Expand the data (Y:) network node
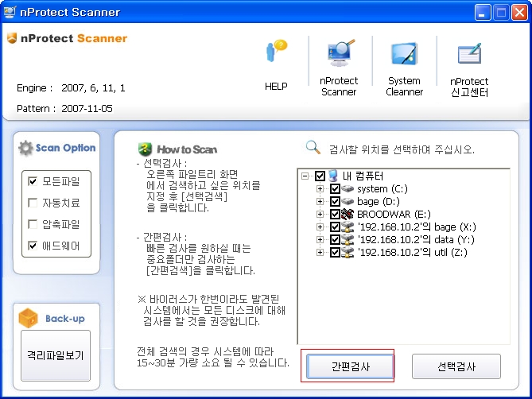Screen dimensions: 532x399 320,239
